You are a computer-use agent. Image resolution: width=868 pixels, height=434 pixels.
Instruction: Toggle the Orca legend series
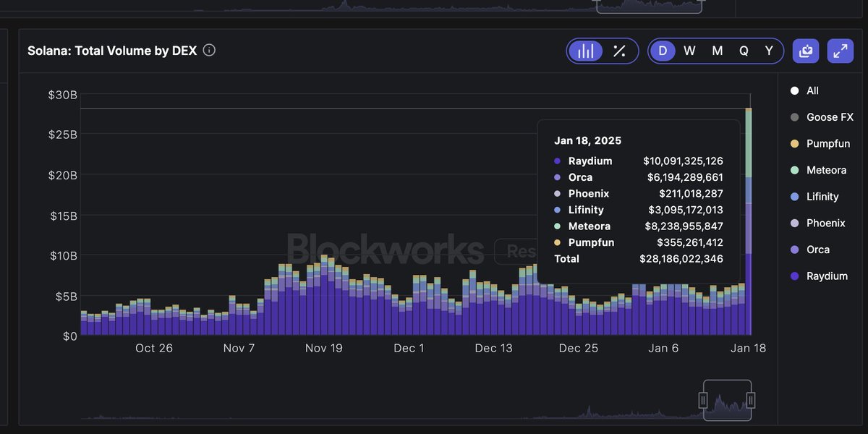coord(810,250)
